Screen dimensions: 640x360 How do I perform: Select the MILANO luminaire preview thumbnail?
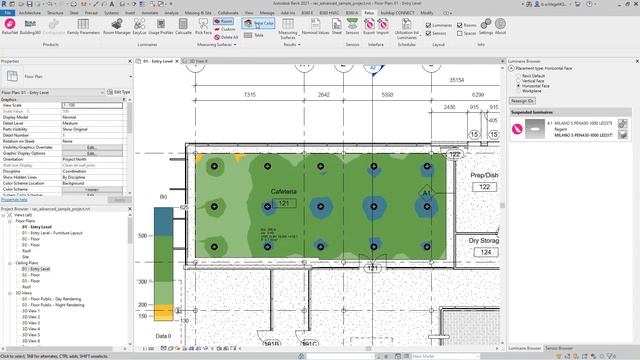[x=535, y=129]
